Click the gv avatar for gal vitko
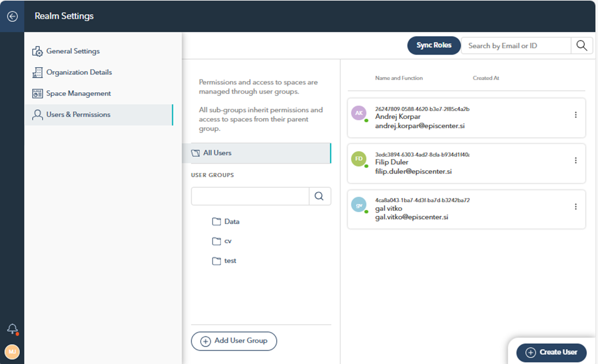 click(x=359, y=205)
